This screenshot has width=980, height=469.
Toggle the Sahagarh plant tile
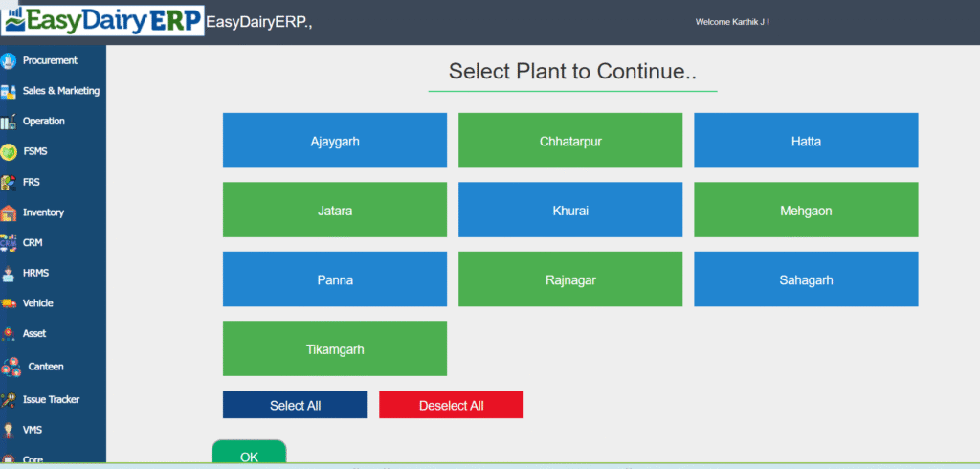click(x=805, y=279)
